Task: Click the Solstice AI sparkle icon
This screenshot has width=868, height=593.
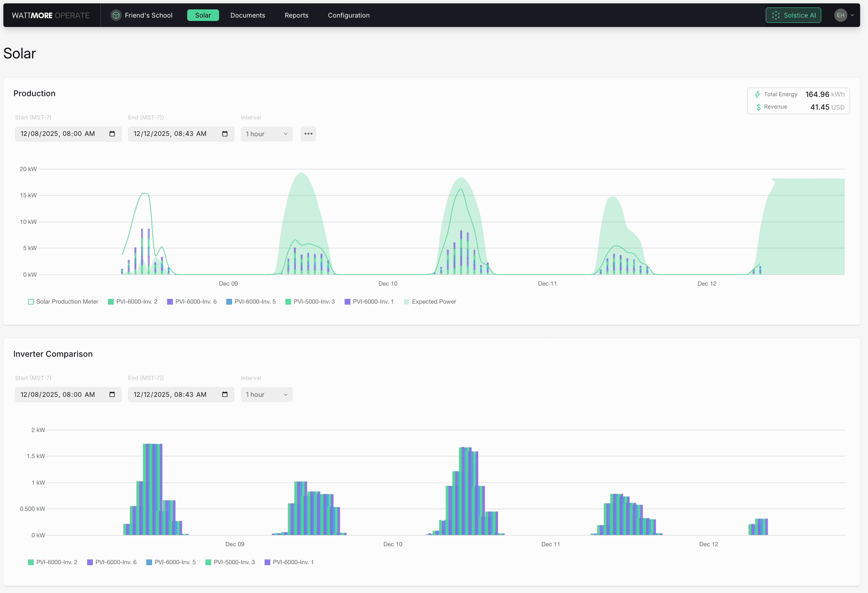Action: coord(776,15)
